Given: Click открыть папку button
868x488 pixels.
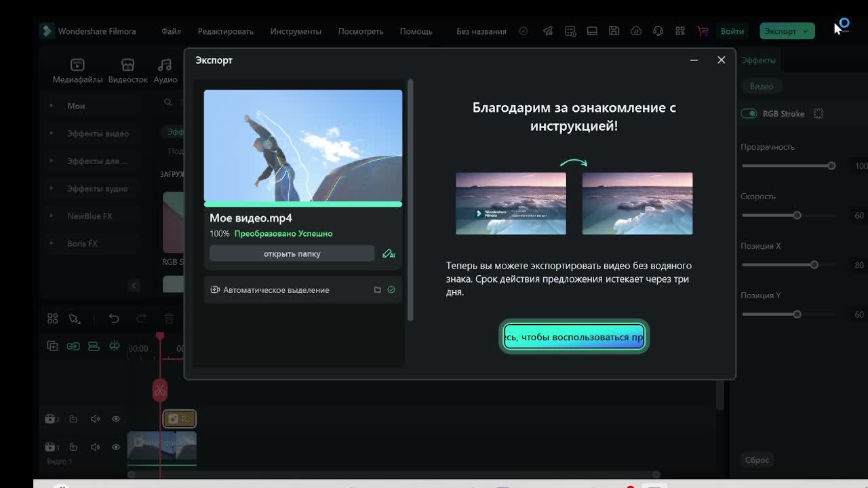Looking at the screenshot, I should 292,253.
